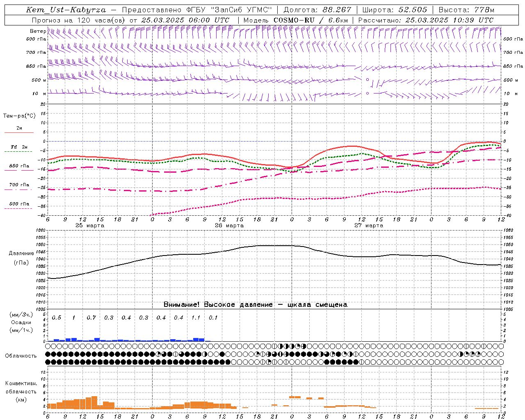Viewport: 525px width, 420px height.
Task: Click the 0.5 three-hour precipitation value
Action: click(x=57, y=318)
